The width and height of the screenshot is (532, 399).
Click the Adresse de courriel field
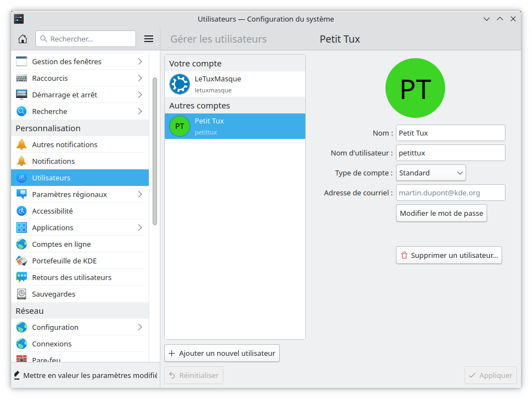pos(451,193)
